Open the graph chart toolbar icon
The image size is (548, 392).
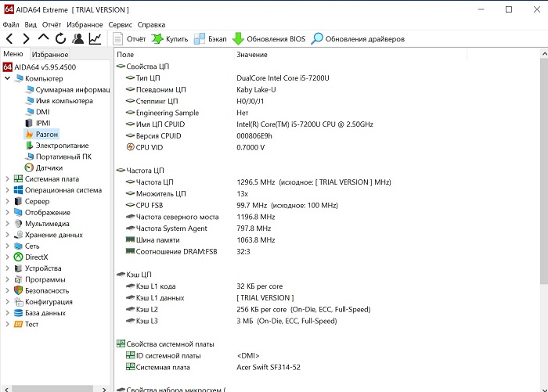tap(95, 38)
